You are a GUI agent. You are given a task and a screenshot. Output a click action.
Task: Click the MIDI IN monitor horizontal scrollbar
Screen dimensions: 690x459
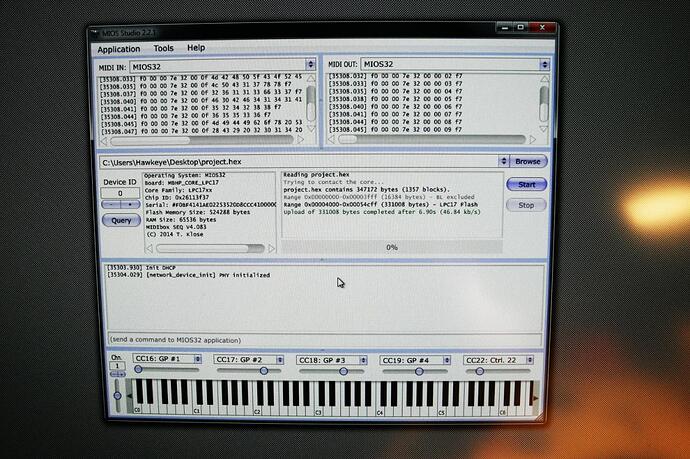pyautogui.click(x=205, y=140)
